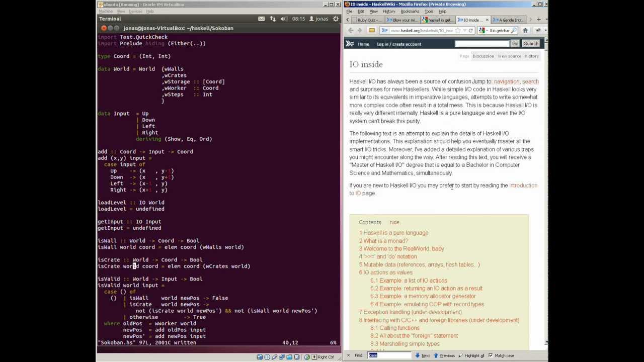Screen dimensions: 644x362
Task: Click the Haskell logo in wiki header
Action: 350,44
